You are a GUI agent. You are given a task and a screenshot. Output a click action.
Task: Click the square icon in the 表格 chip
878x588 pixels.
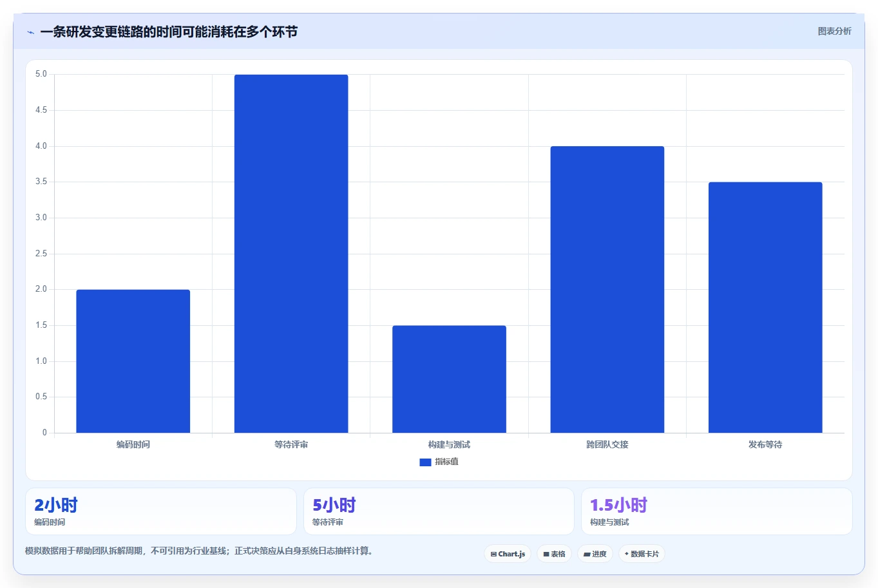click(546, 554)
